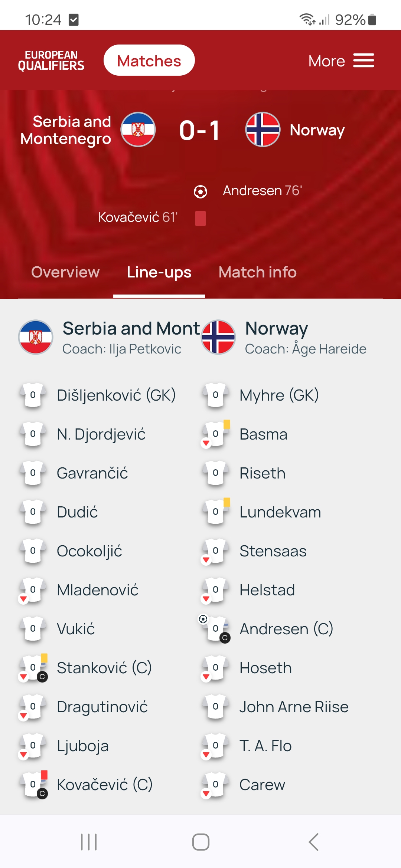Select the Line-ups tab
The width and height of the screenshot is (401, 868).
[159, 272]
